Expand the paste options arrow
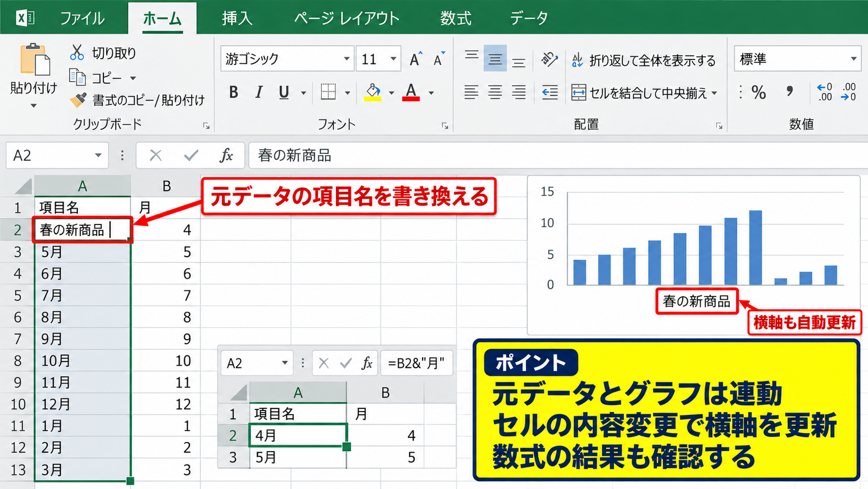 click(x=34, y=105)
